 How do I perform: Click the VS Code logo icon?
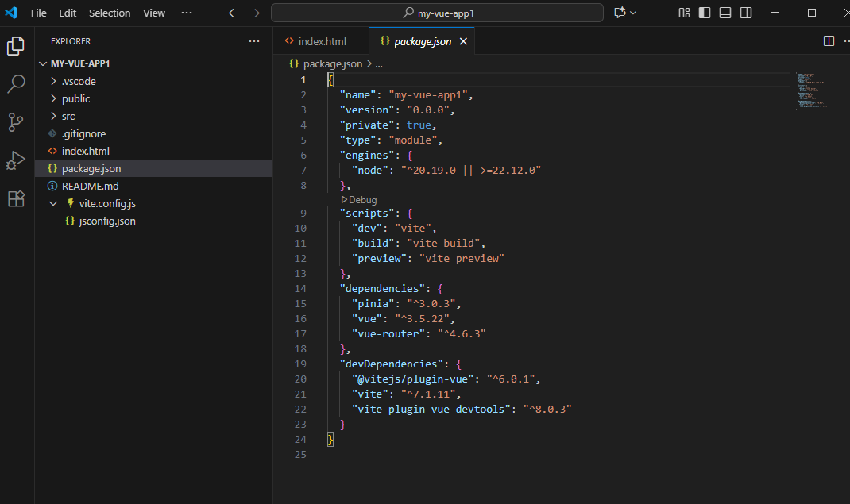[11, 13]
